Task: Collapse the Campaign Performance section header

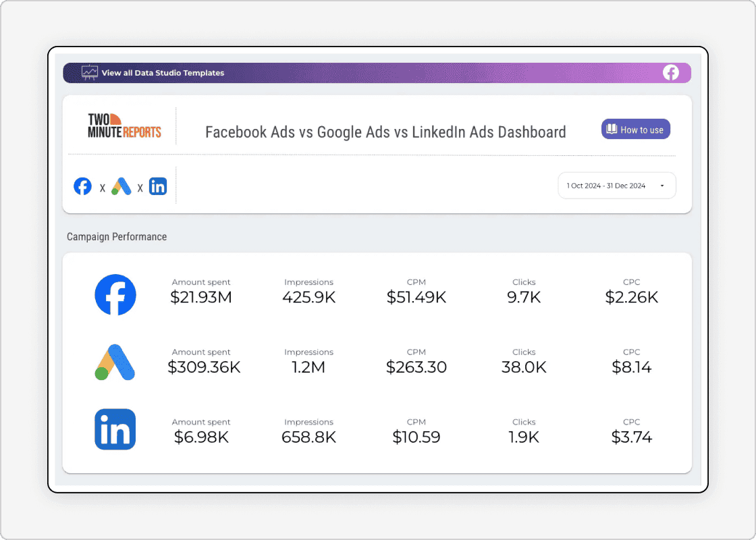Action: pos(116,237)
